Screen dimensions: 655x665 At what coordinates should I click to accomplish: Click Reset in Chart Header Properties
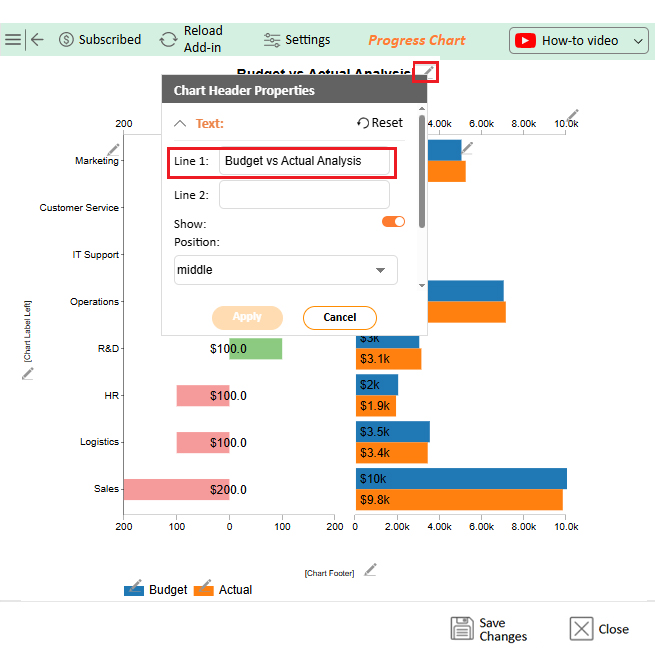380,123
